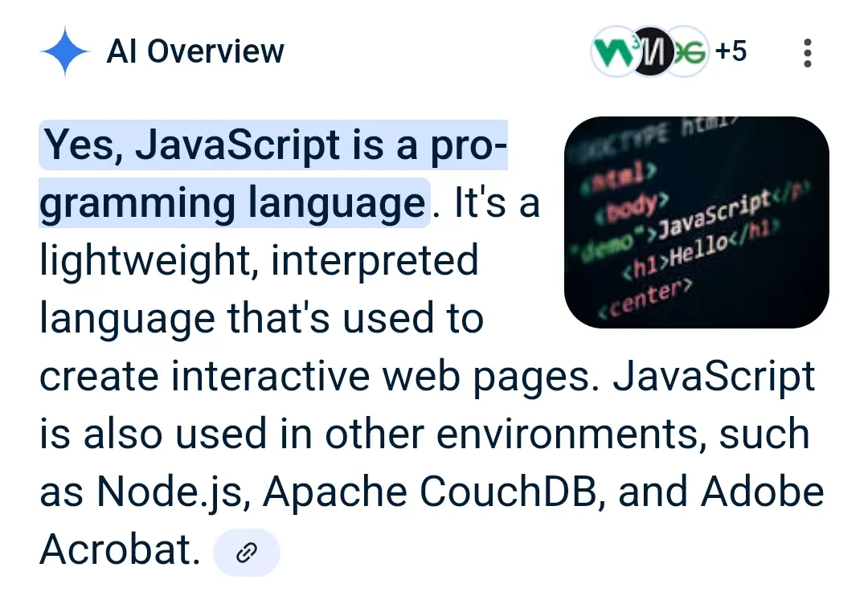Viewport: 868px width, 600px height.
Task: Click the AI Overview heading text
Action: pos(195,51)
